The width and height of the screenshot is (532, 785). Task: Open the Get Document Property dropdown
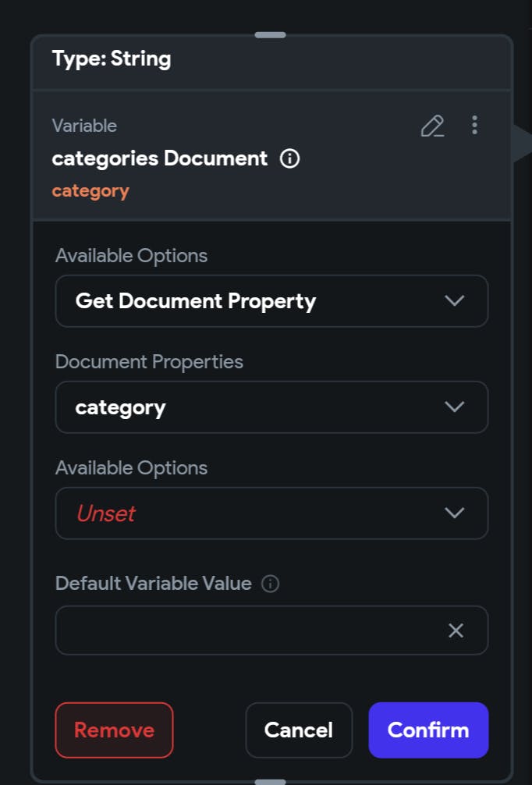[x=271, y=301]
